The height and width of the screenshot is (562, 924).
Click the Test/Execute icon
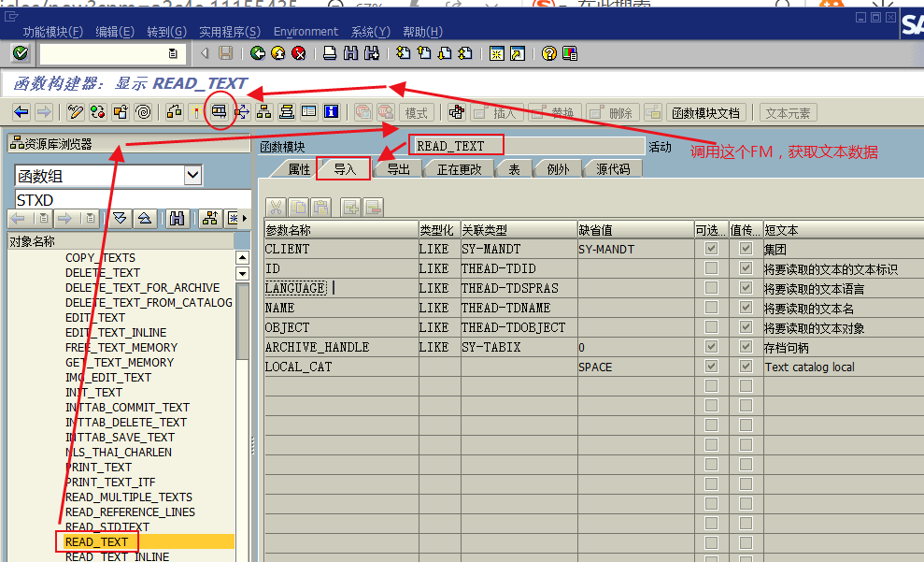click(x=220, y=111)
